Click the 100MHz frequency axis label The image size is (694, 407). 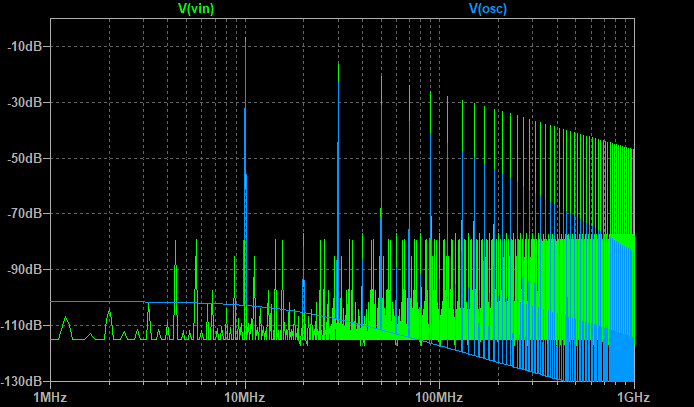coord(440,397)
